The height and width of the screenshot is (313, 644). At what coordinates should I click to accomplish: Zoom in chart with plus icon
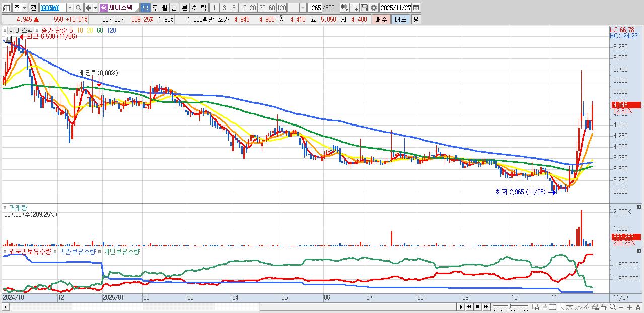click(x=629, y=307)
